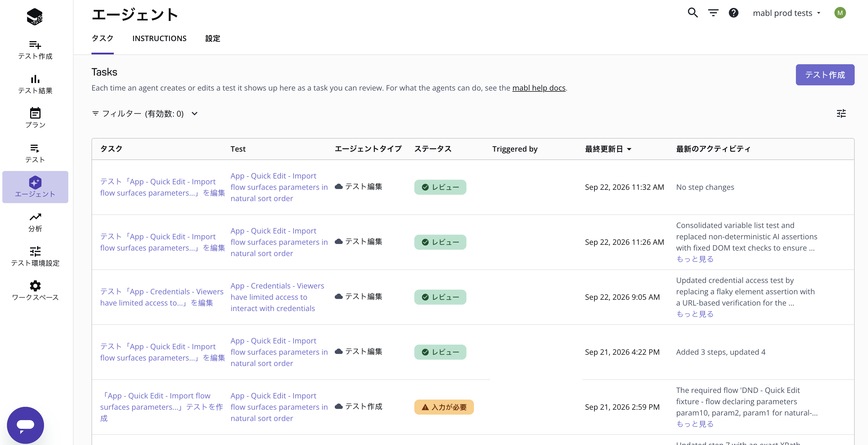Click 'No step changes' activity text
868x445 pixels.
[x=705, y=187]
